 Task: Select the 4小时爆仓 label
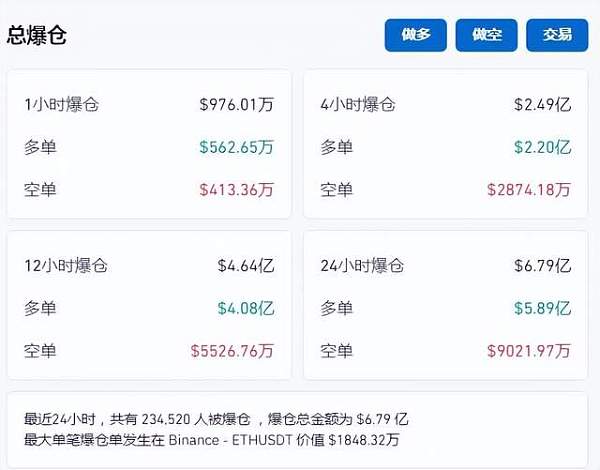pyautogui.click(x=358, y=104)
